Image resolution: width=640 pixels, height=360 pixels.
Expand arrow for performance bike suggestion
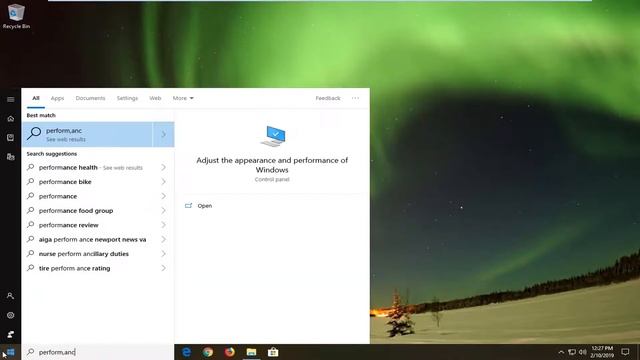click(163, 182)
